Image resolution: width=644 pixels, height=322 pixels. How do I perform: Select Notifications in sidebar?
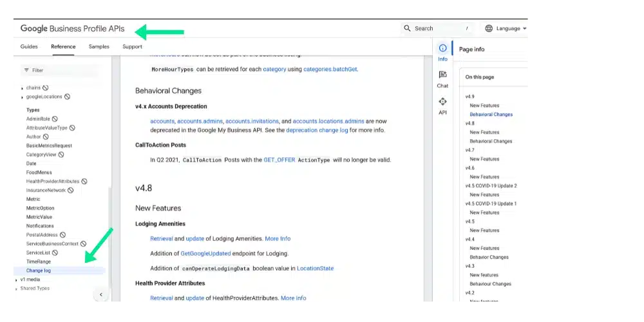40,226
